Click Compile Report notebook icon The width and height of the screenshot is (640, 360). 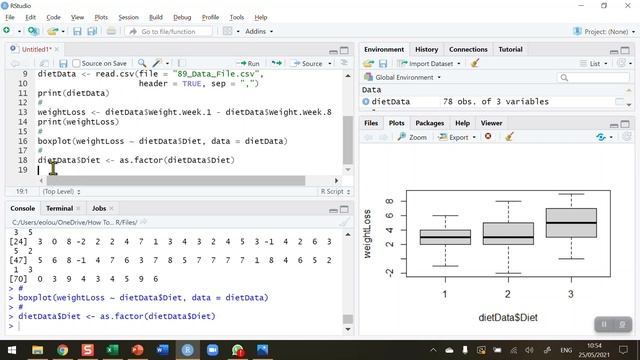182,63
